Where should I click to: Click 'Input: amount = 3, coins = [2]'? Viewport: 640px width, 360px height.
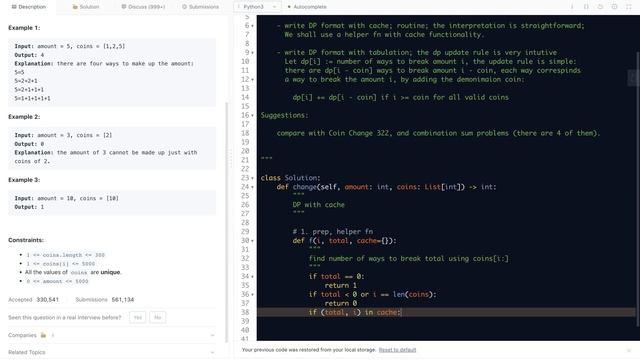63,135
